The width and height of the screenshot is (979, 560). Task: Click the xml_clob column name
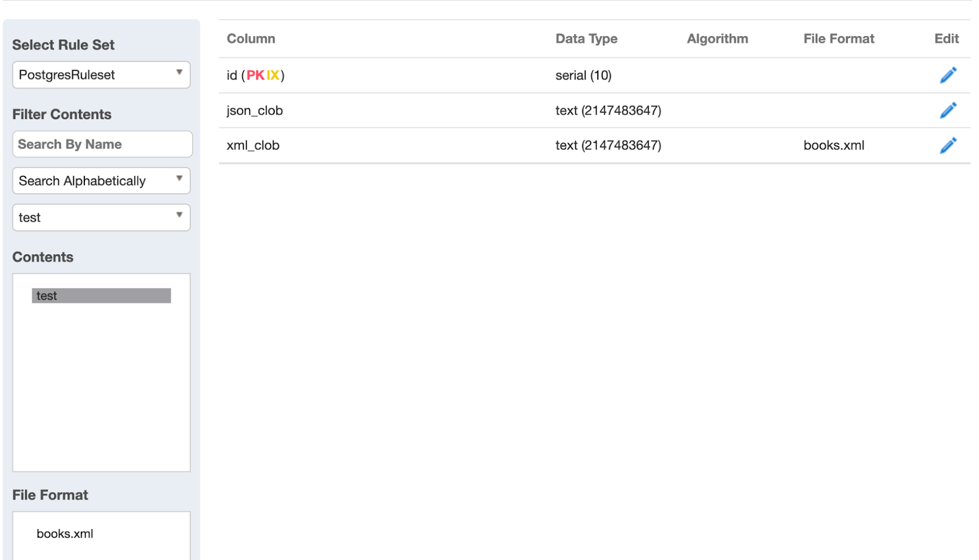(253, 146)
